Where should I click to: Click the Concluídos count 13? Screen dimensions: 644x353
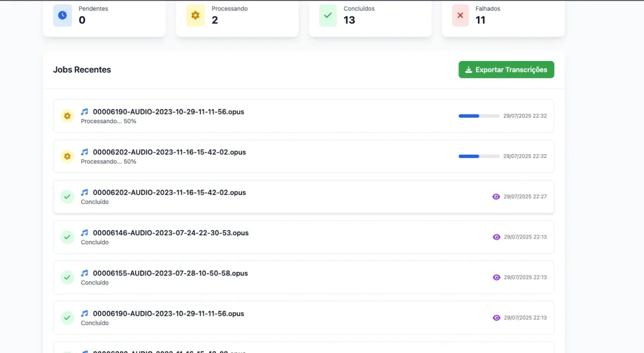click(x=349, y=20)
